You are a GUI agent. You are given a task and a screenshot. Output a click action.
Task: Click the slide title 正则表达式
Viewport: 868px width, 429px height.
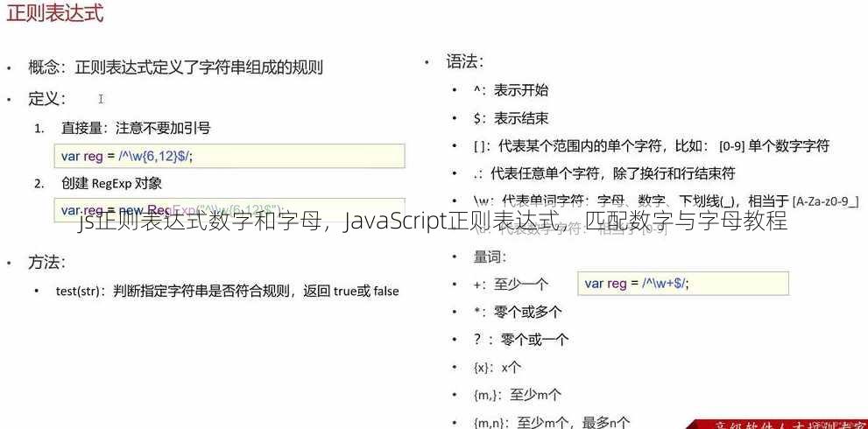click(x=55, y=12)
